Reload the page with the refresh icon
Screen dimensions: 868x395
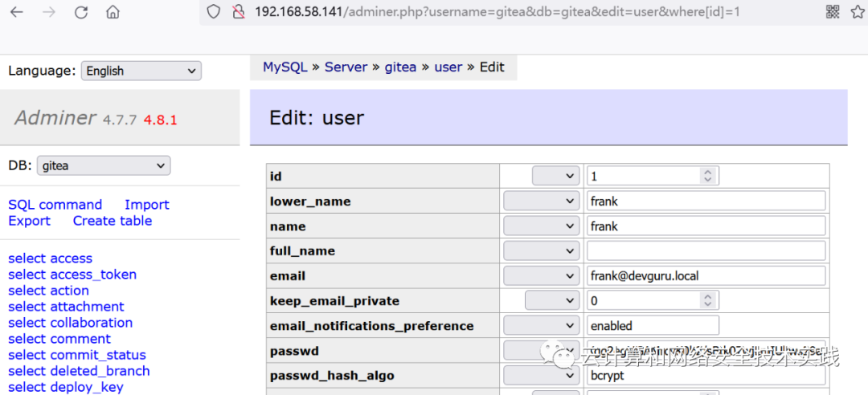coord(81,12)
